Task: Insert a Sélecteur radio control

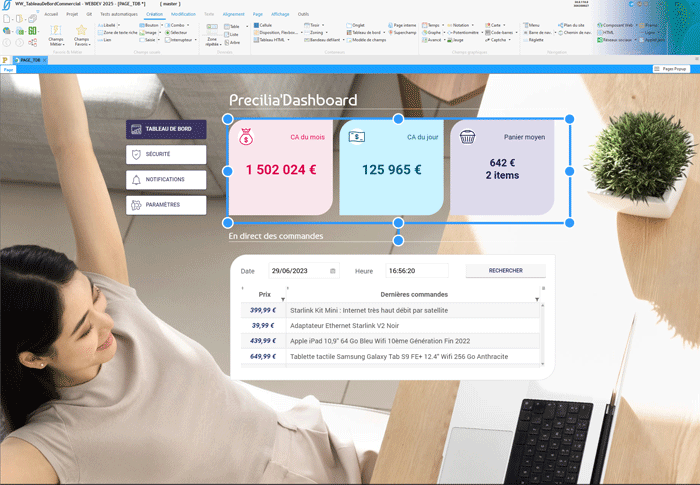Action: point(176,33)
